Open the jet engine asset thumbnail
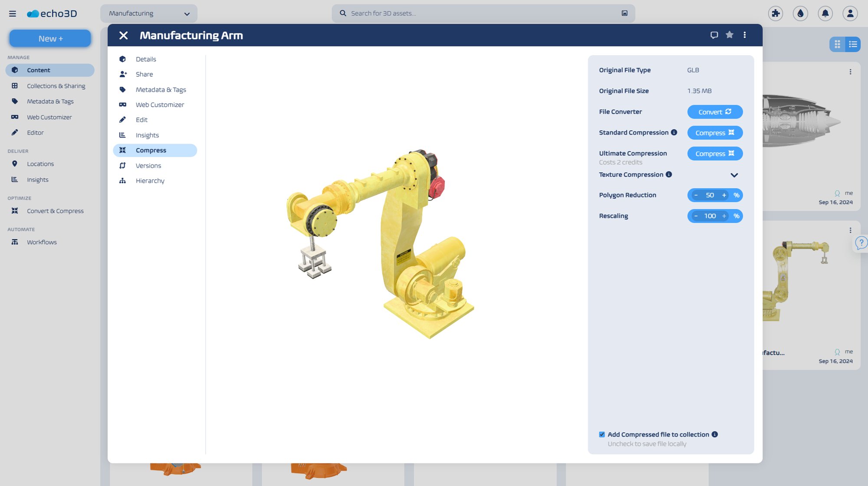 [801, 121]
